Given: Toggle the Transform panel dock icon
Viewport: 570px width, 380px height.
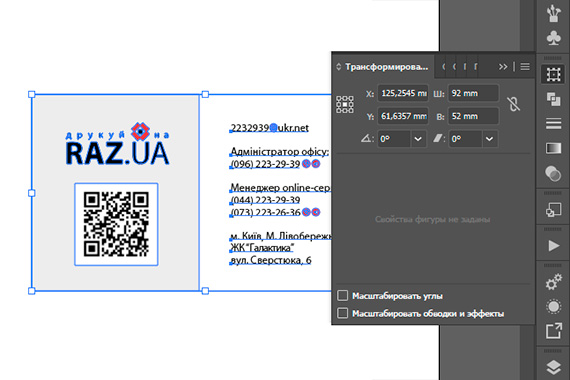Looking at the screenshot, I should click(553, 75).
